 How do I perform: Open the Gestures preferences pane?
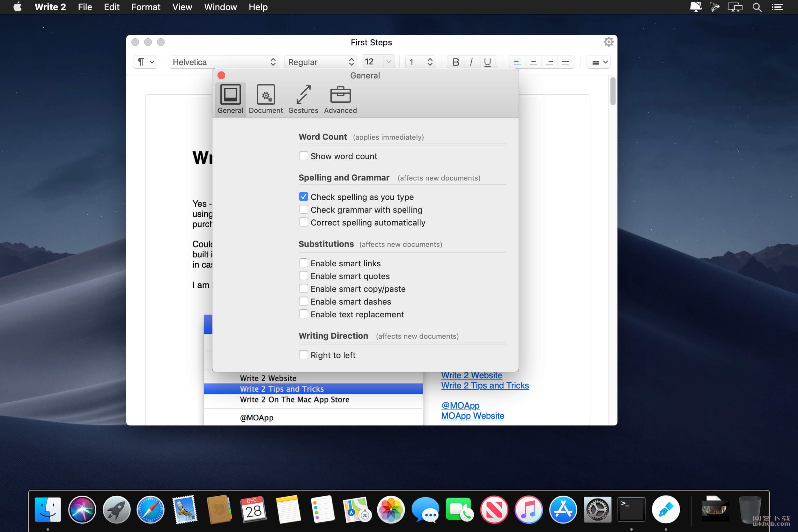(x=303, y=99)
